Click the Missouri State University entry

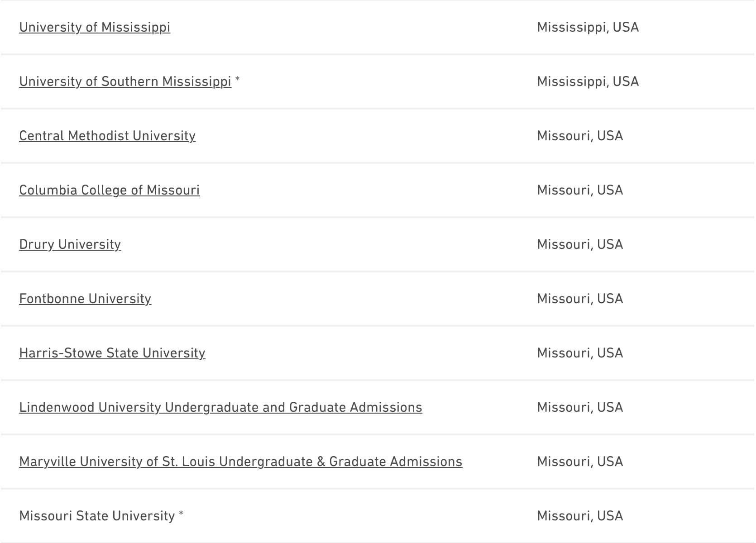[97, 516]
